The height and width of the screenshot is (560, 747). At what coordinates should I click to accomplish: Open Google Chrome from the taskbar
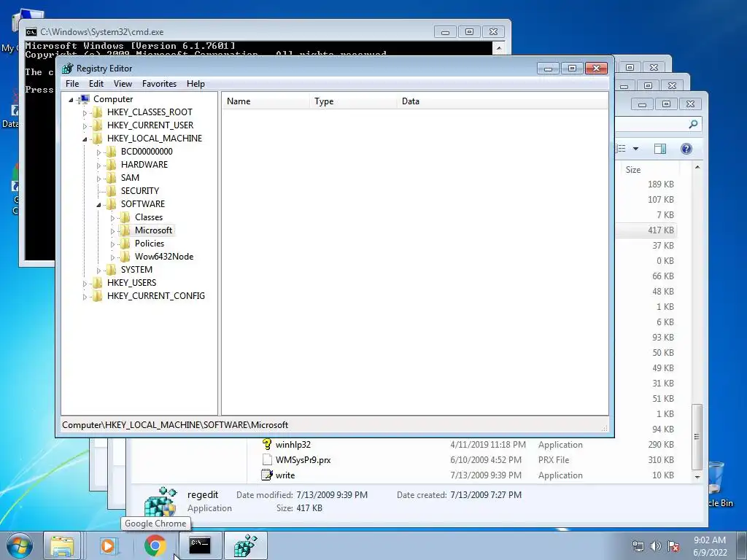[155, 545]
